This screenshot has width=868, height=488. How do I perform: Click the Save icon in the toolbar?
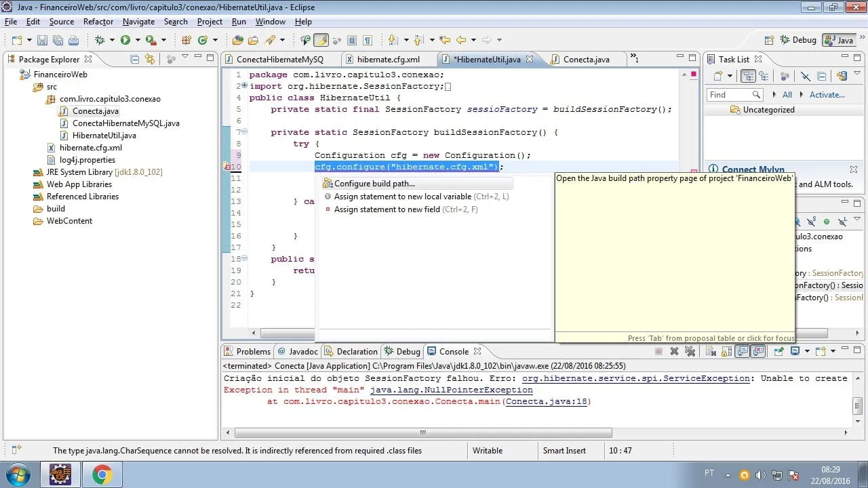[42, 41]
